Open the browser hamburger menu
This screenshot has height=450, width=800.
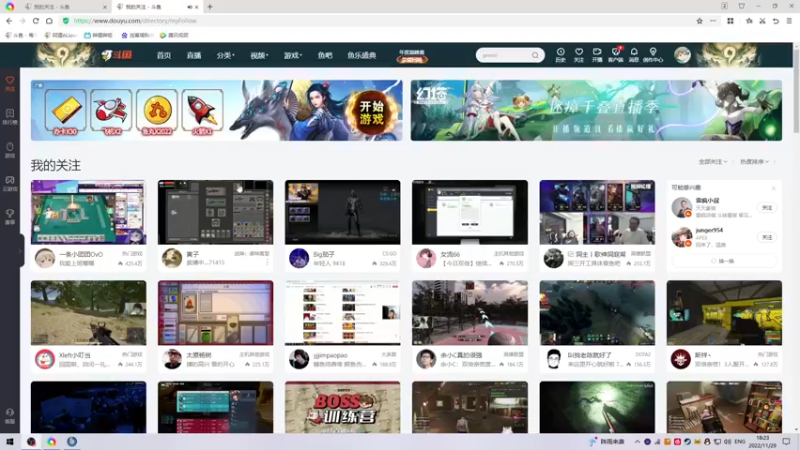pyautogui.click(x=789, y=21)
